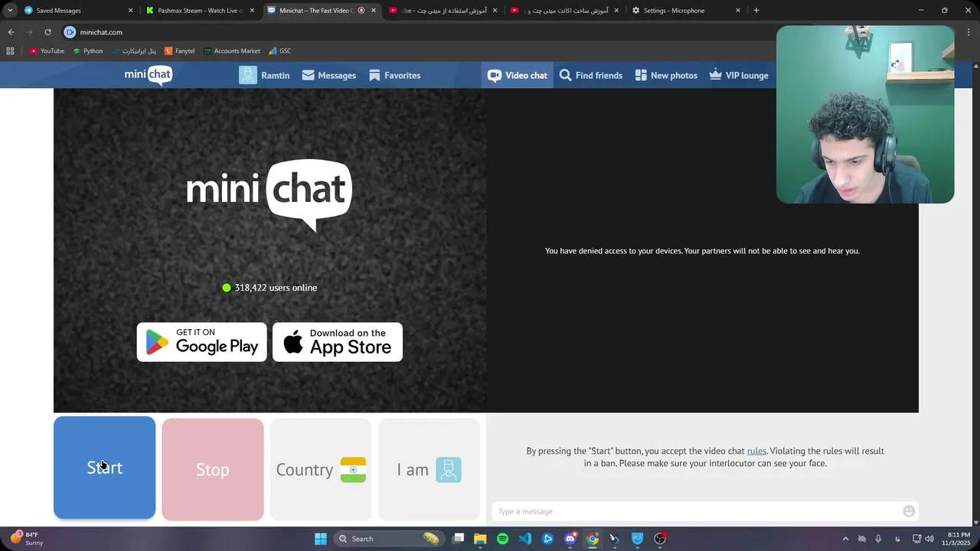This screenshot has height=551, width=980.
Task: Click 318,422 users online text
Action: (276, 288)
